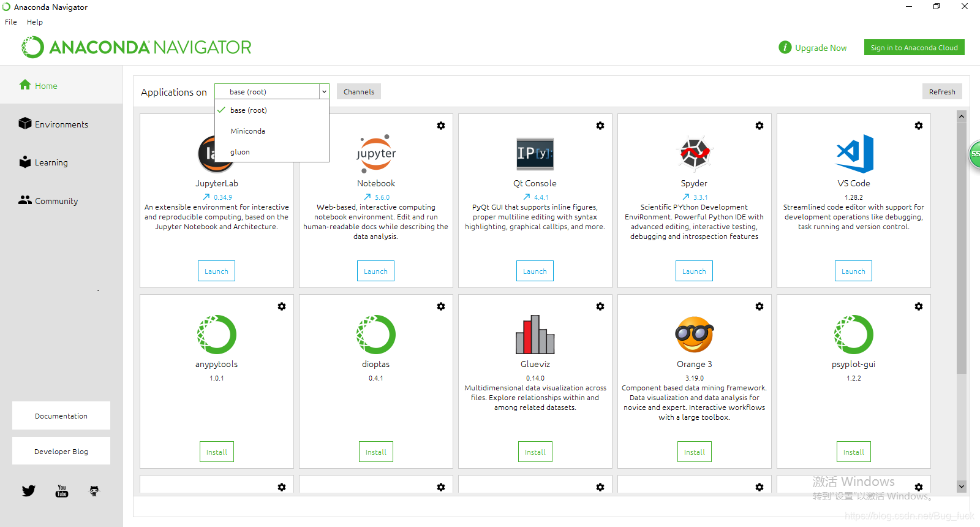Launch Qt Console

[x=535, y=271]
